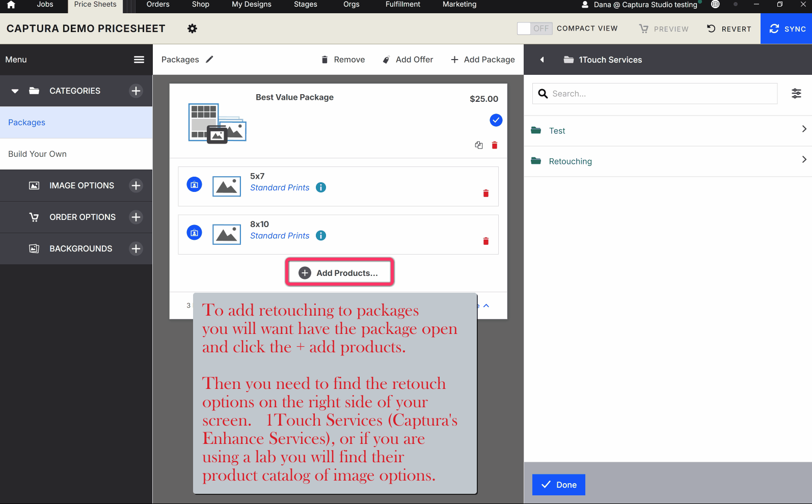Open the pricesheet settings gear
The width and height of the screenshot is (812, 504).
coord(192,29)
